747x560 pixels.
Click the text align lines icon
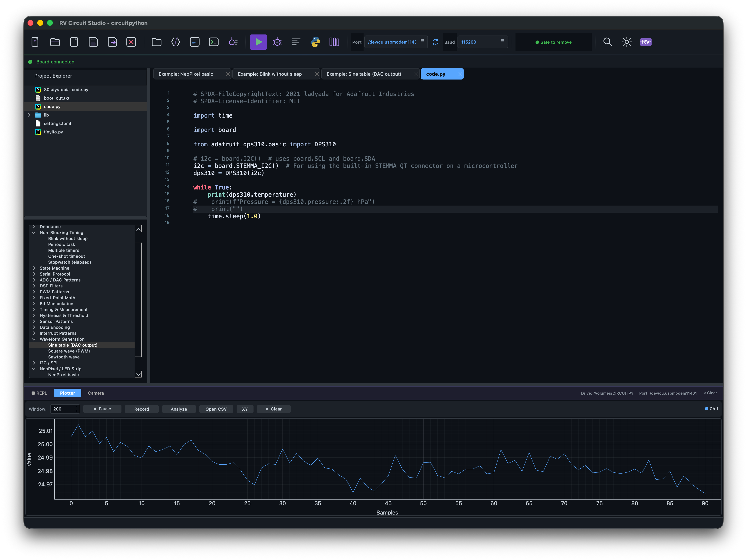click(x=296, y=42)
